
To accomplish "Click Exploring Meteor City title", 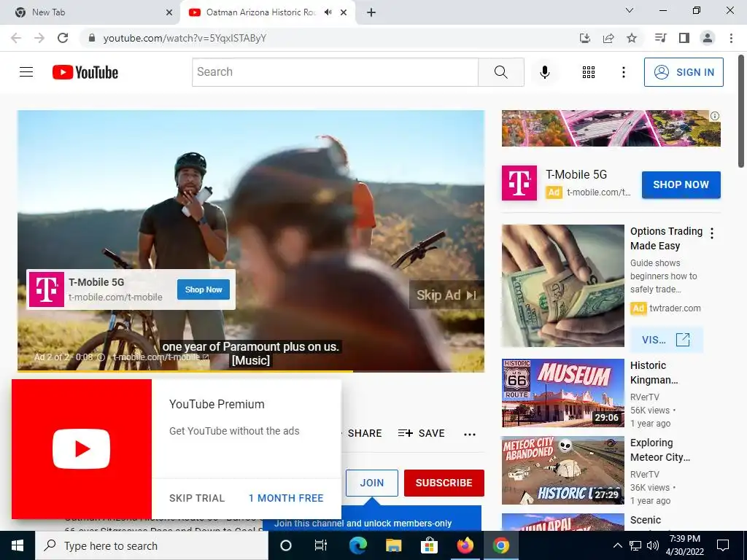I will click(659, 450).
